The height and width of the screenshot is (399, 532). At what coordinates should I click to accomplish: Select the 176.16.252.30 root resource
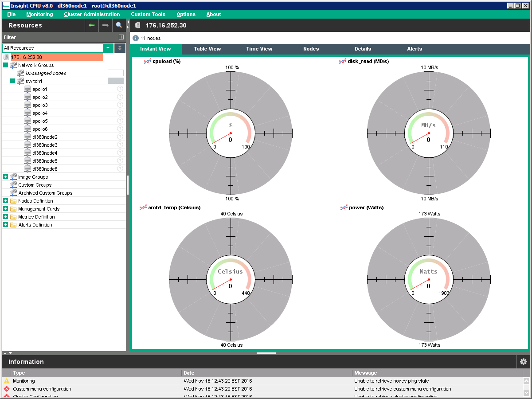pos(57,57)
